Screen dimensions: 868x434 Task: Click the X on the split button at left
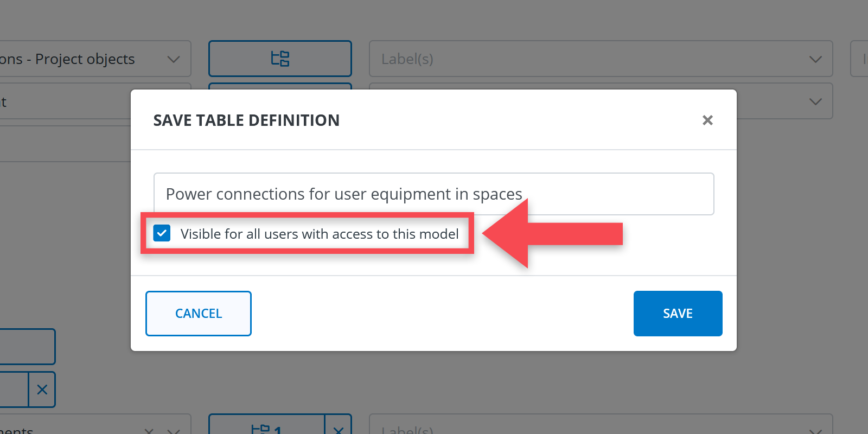coord(42,390)
